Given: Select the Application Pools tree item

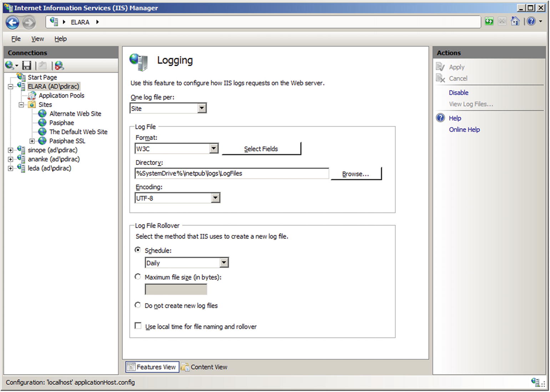Looking at the screenshot, I should coord(61,95).
